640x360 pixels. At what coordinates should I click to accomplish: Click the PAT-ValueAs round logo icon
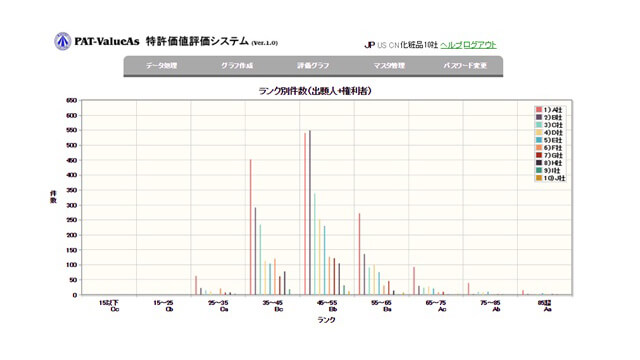click(x=62, y=41)
